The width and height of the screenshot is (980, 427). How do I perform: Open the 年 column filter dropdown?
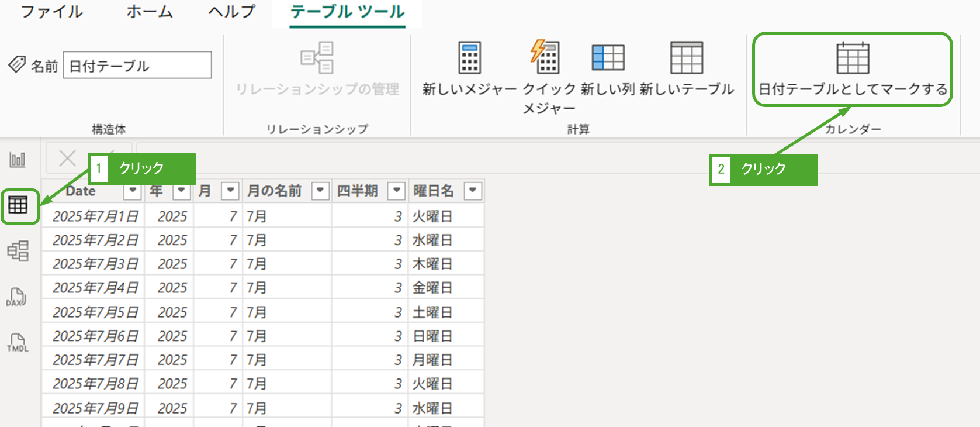tap(182, 191)
